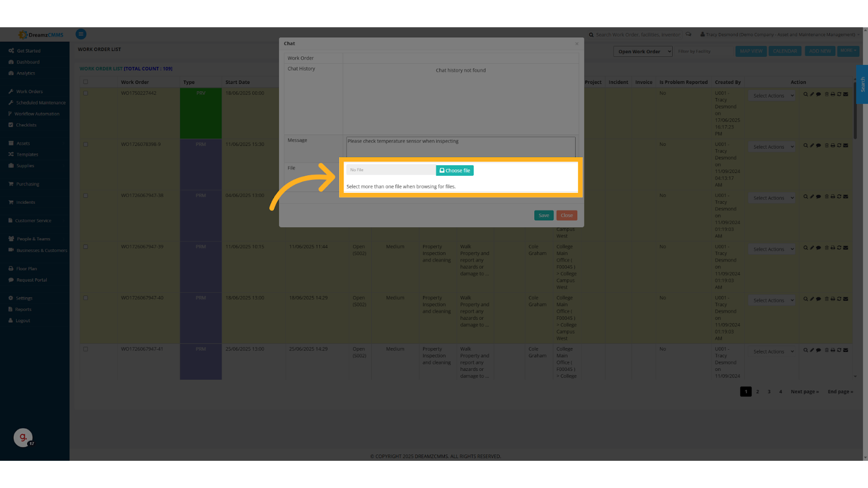Toggle the sidebar hamburger menu icon
The image size is (868, 488).
tap(81, 34)
